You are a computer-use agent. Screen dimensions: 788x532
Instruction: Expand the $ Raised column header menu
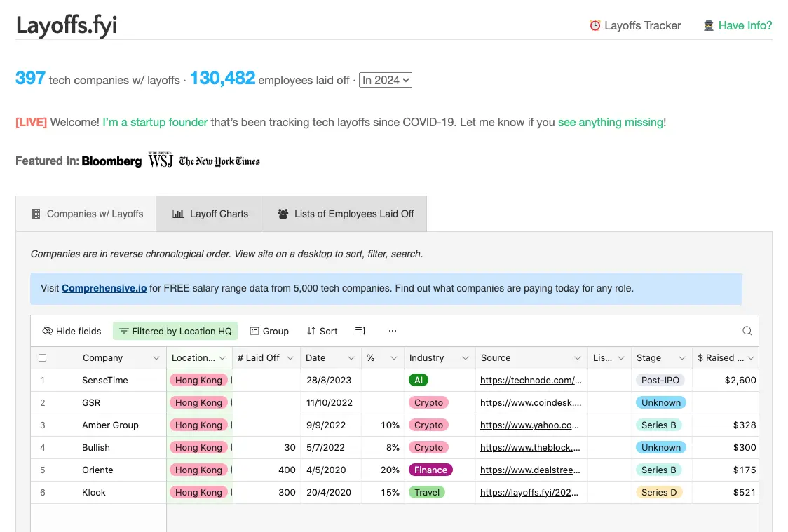(x=751, y=357)
